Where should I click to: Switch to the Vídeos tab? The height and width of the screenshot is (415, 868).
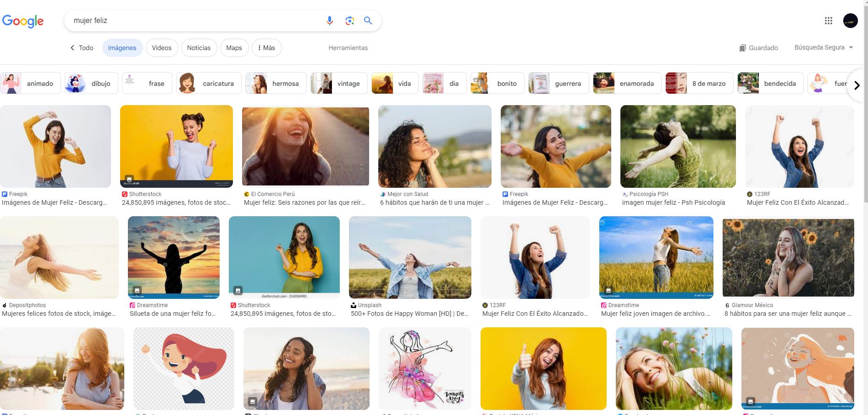[x=162, y=48]
